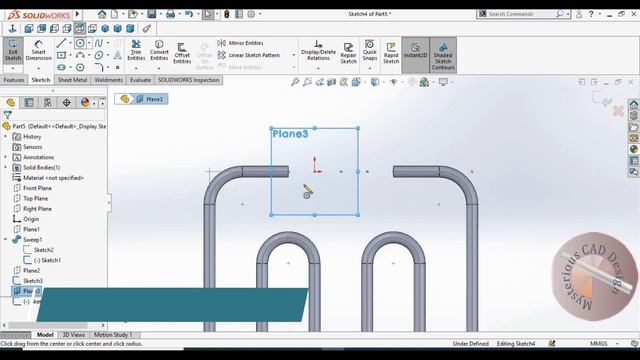The width and height of the screenshot is (640, 360).
Task: Click Quick Snaps
Action: (x=369, y=50)
